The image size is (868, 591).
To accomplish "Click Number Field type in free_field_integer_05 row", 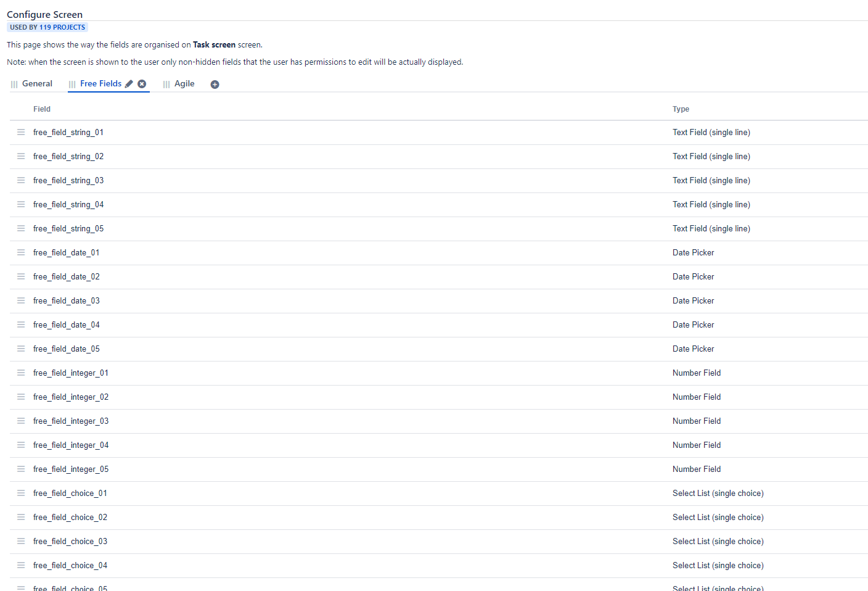I will point(697,469).
